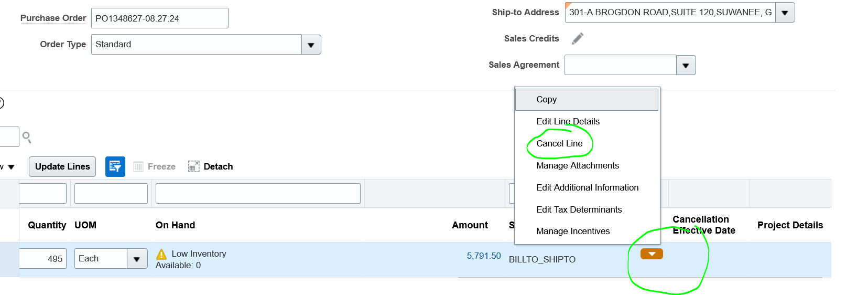Click the Purchase Order input field

[x=160, y=18]
